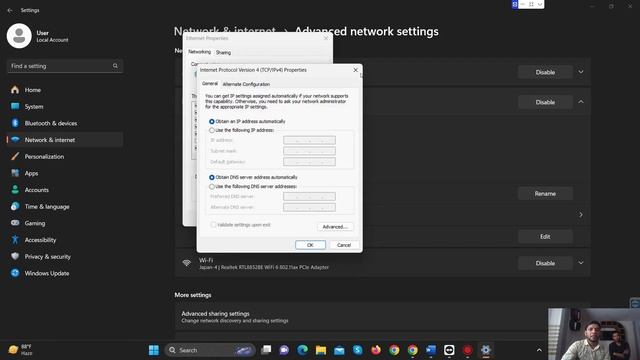The image size is (640, 360).
Task: Open the Windows Start menu
Action: pos(154,350)
